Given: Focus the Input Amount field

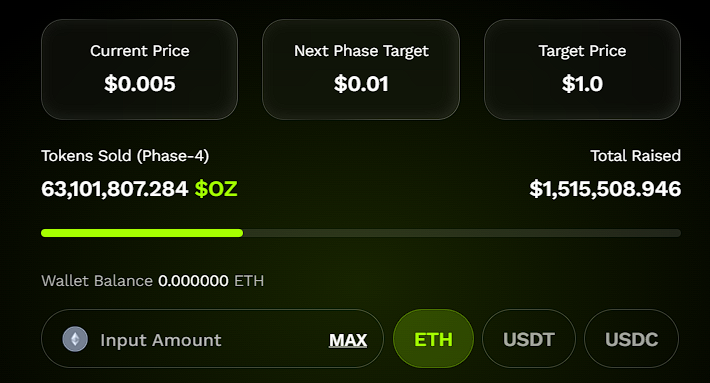Looking at the screenshot, I should click(212, 339).
